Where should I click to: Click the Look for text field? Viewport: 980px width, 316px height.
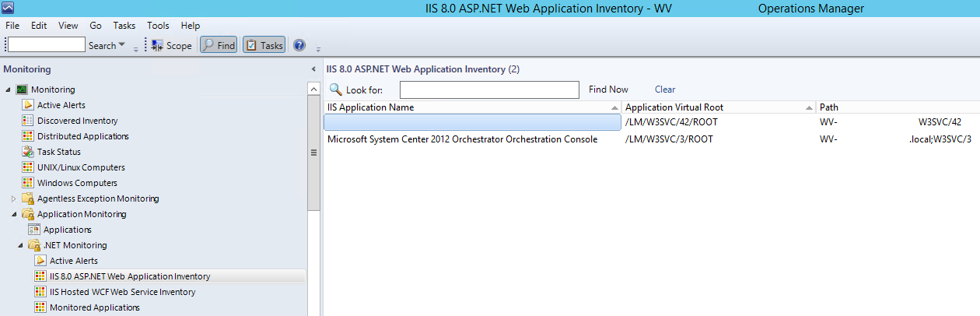(488, 90)
